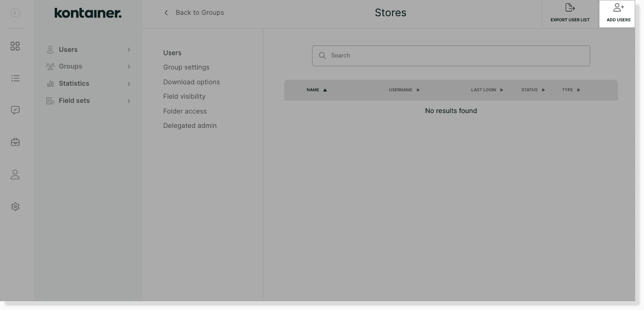Open the list view icon in sidebar
The height and width of the screenshot is (310, 644).
15,78
